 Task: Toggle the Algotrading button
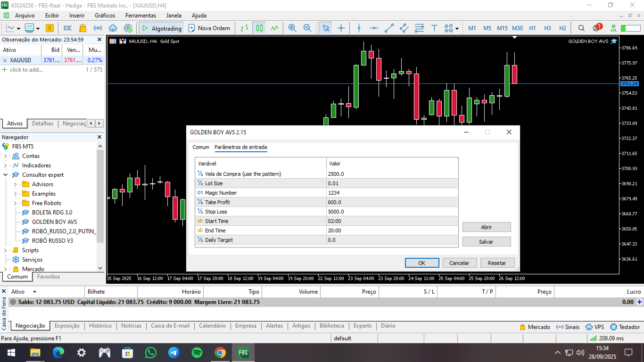[x=161, y=28]
